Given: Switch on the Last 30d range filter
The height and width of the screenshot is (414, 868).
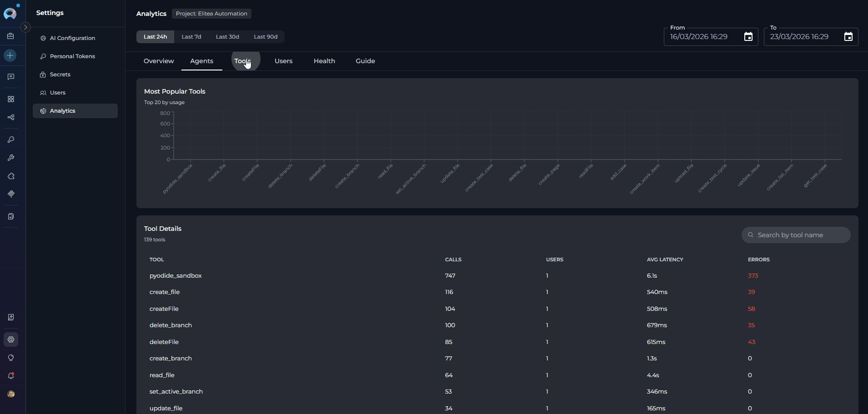Looking at the screenshot, I should (227, 36).
